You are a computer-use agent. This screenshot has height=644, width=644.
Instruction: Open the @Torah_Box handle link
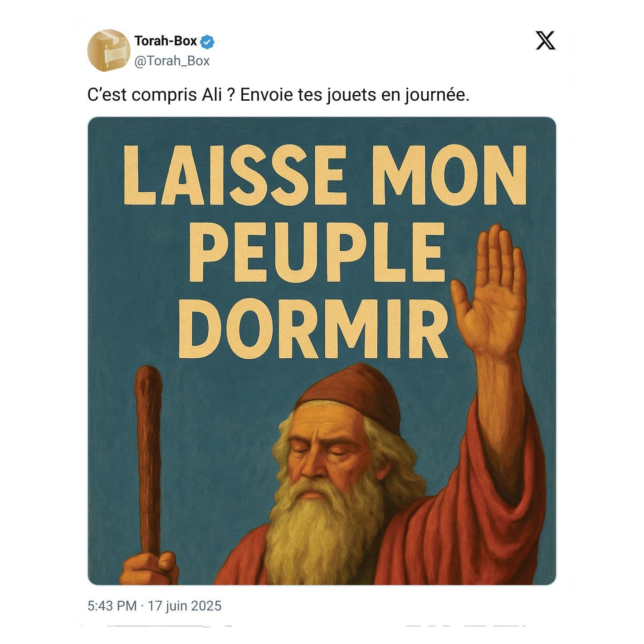172,61
